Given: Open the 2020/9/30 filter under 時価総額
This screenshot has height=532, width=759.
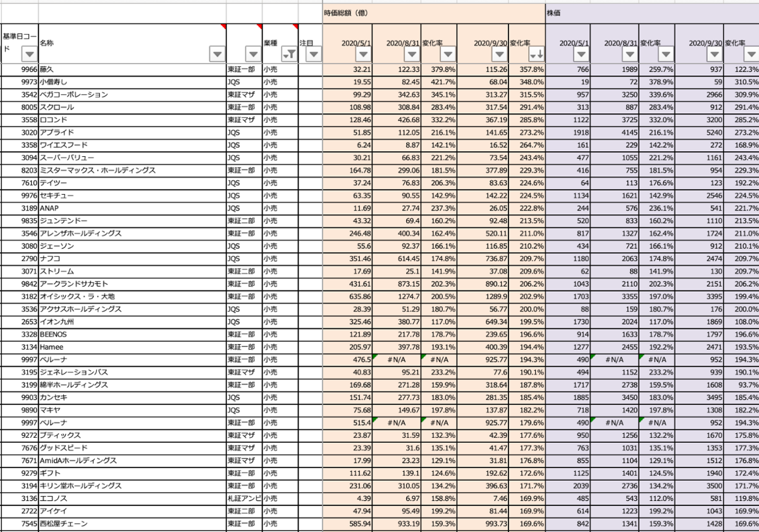Looking at the screenshot, I should pos(500,54).
